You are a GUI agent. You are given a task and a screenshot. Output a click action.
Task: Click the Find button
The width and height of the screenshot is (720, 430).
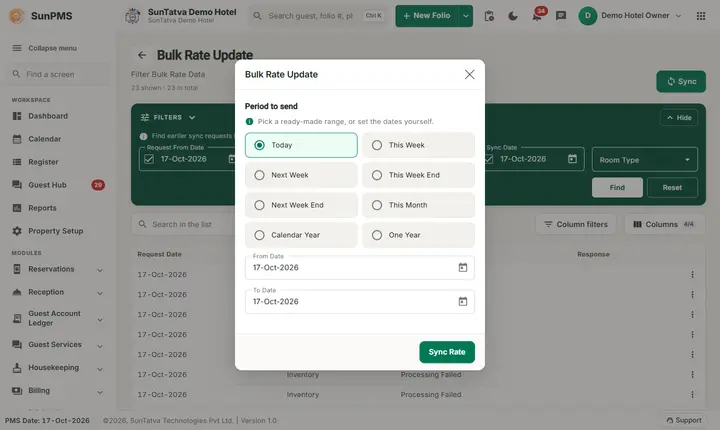[617, 187]
